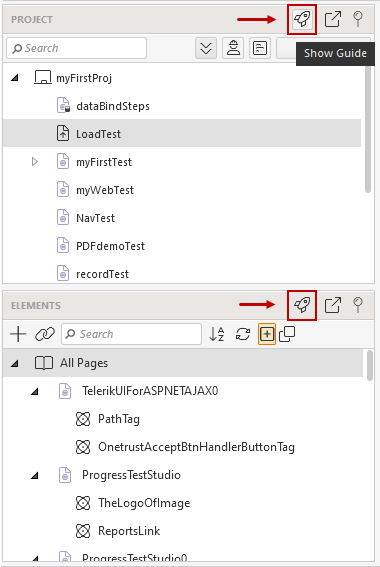Image resolution: width=380 pixels, height=567 pixels.
Task: Pin the Elements panel with pin icon
Action: coord(358,305)
